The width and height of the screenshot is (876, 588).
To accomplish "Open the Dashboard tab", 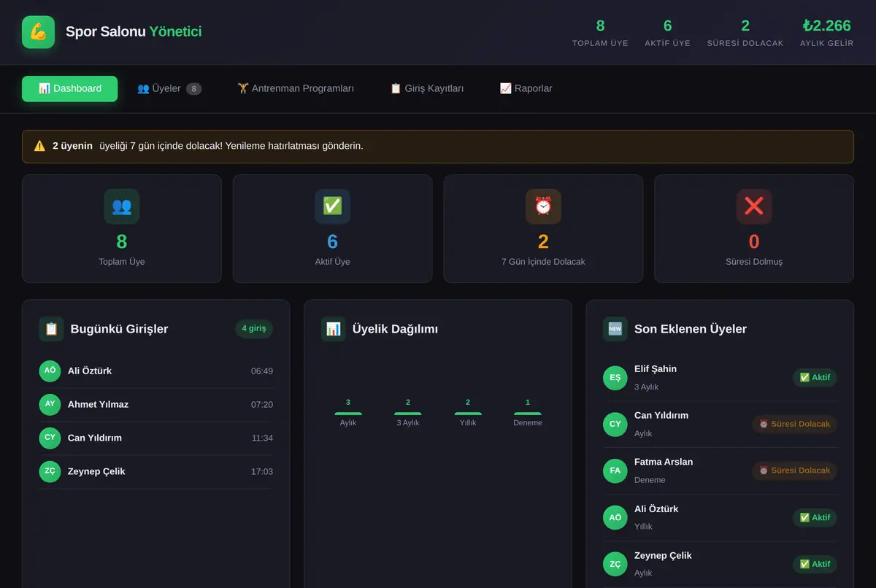I will point(70,89).
